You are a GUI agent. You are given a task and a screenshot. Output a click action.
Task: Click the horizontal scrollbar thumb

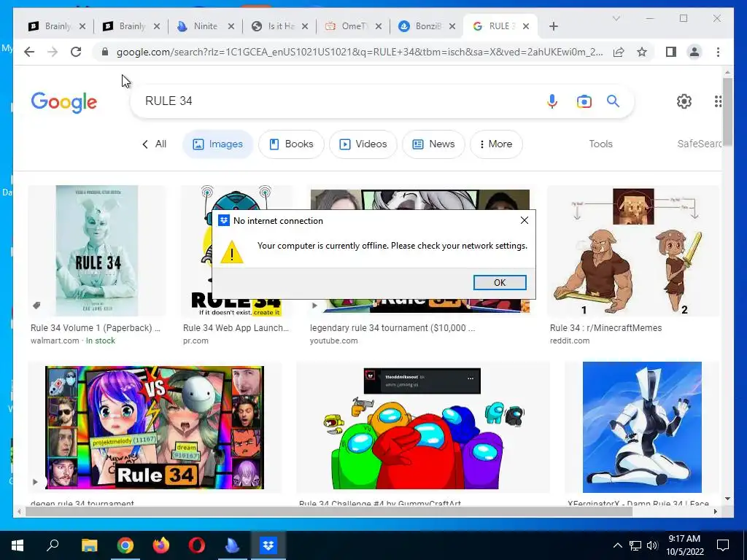329,511
